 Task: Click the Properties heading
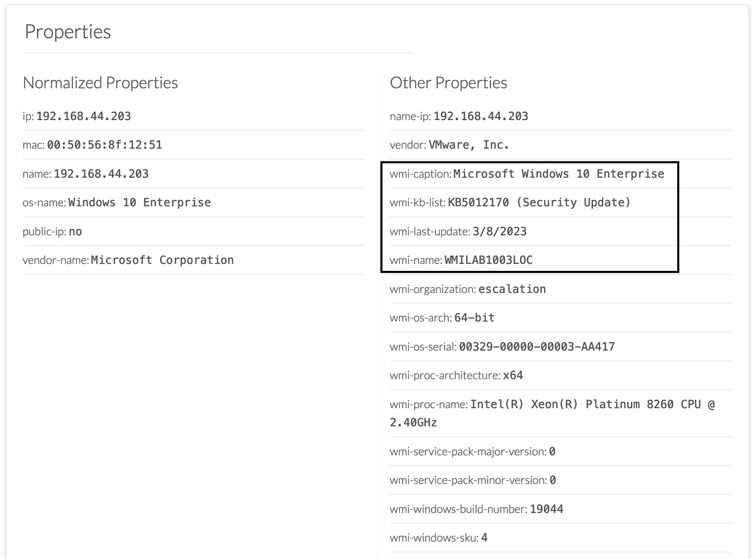[68, 32]
